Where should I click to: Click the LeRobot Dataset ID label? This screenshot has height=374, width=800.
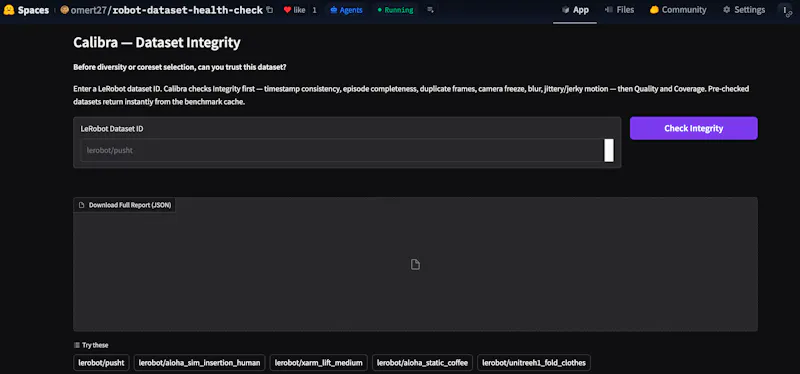(112, 129)
